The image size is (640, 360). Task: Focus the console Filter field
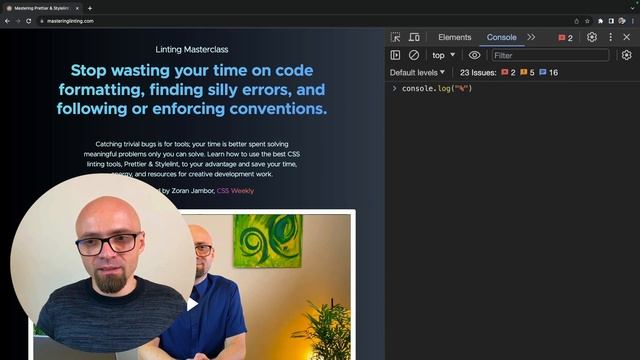click(x=550, y=55)
